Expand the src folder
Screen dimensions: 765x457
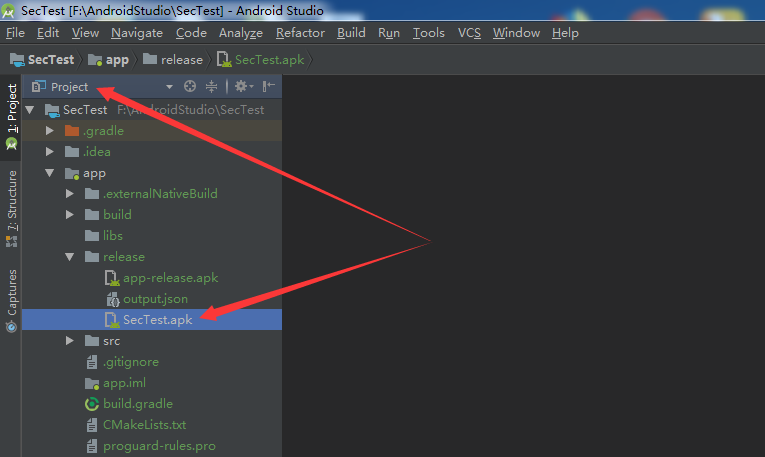click(x=70, y=341)
